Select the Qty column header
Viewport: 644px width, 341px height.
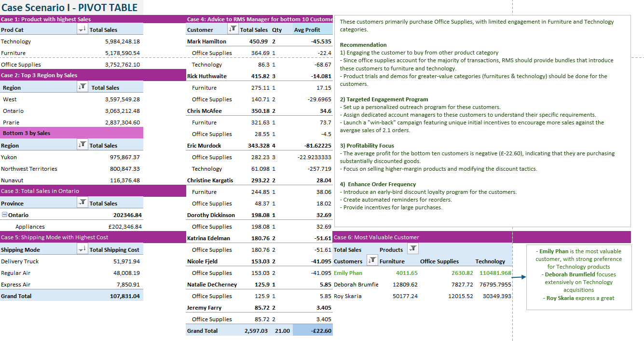tap(277, 30)
